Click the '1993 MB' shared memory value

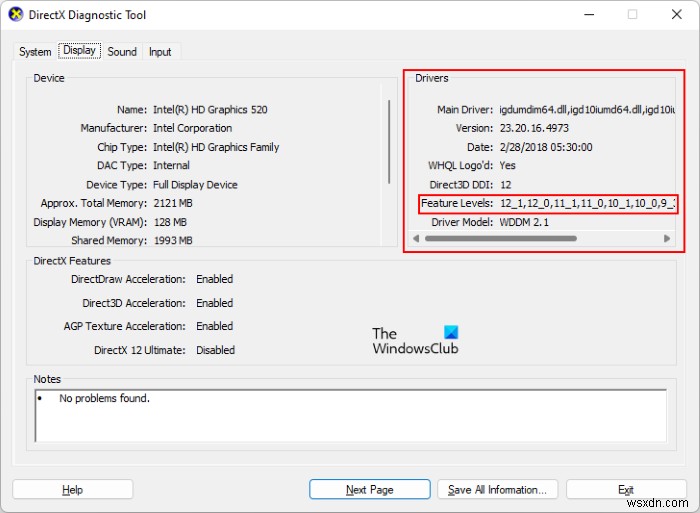(x=173, y=240)
